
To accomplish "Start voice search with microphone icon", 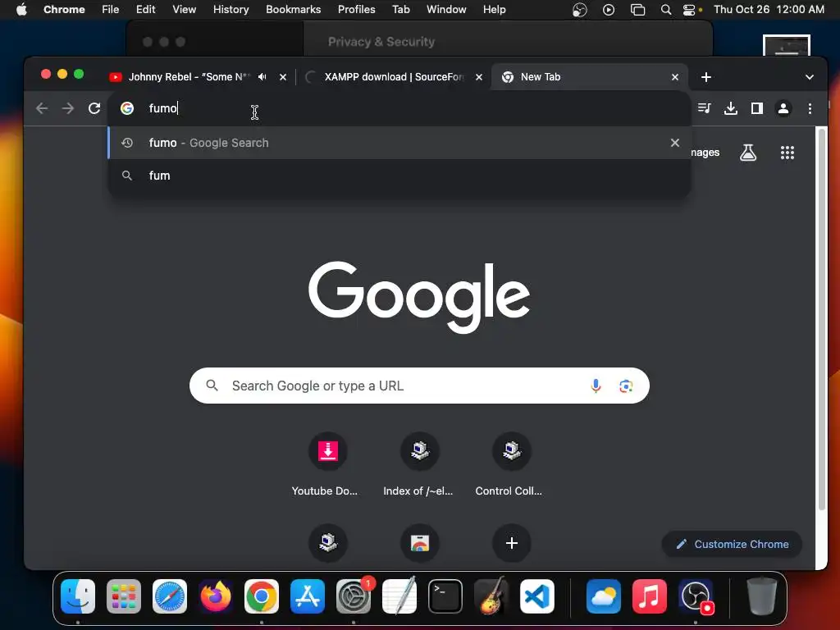I will pos(596,386).
